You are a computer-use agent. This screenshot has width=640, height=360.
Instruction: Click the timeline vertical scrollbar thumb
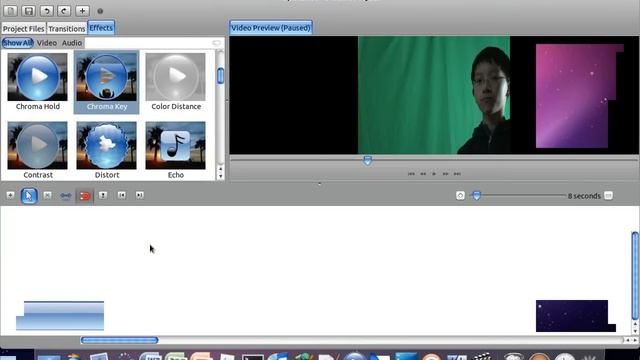tap(635, 276)
